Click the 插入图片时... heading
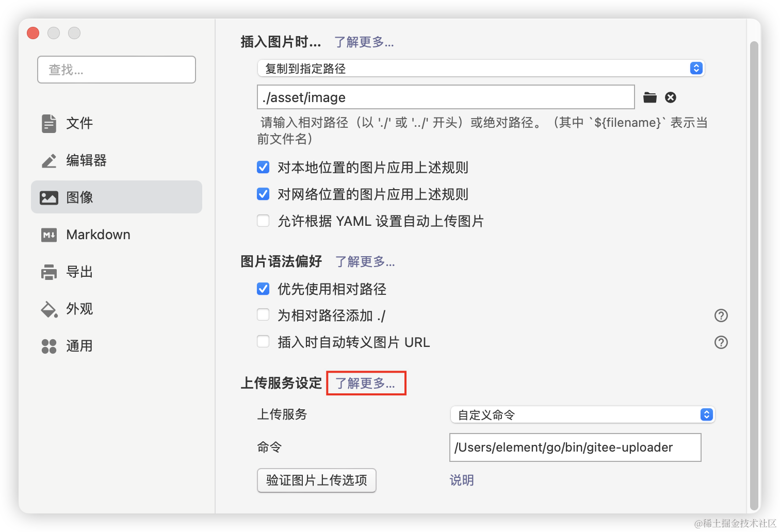Screen dimensions: 780x532 (281, 42)
